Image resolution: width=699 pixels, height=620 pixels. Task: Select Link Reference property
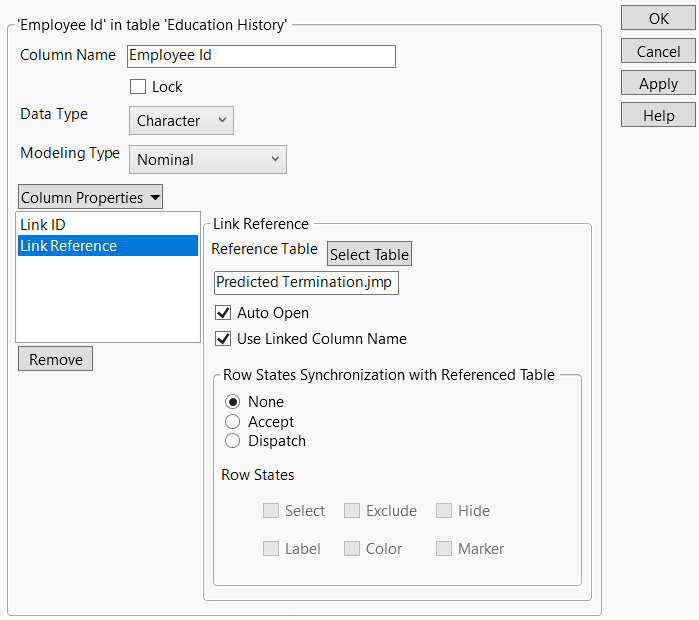(x=68, y=246)
